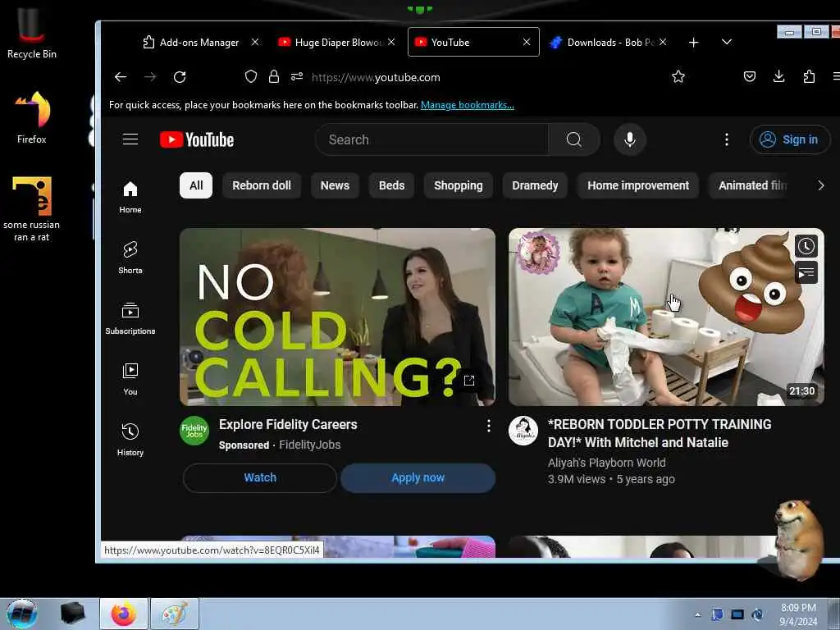Click the Firefox address bar URL

[376, 77]
